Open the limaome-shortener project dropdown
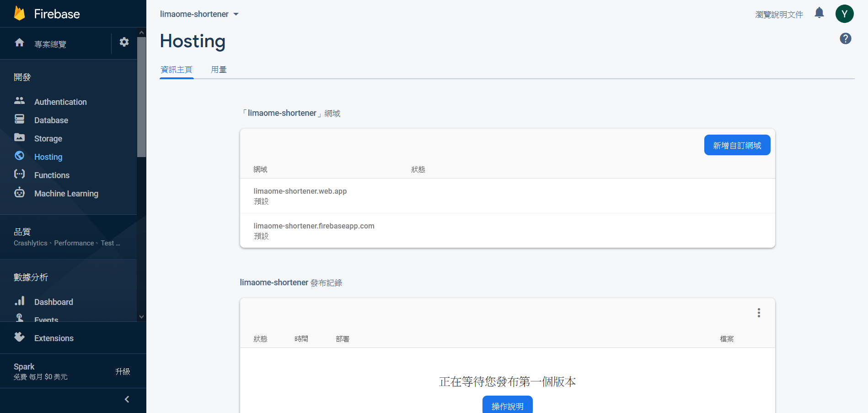 pyautogui.click(x=199, y=14)
